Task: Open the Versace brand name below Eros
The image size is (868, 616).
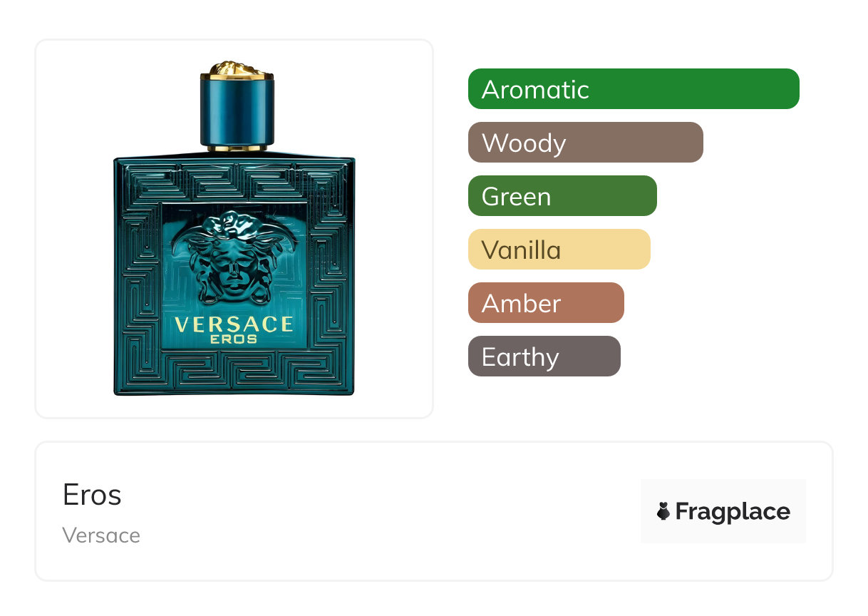Action: point(101,535)
